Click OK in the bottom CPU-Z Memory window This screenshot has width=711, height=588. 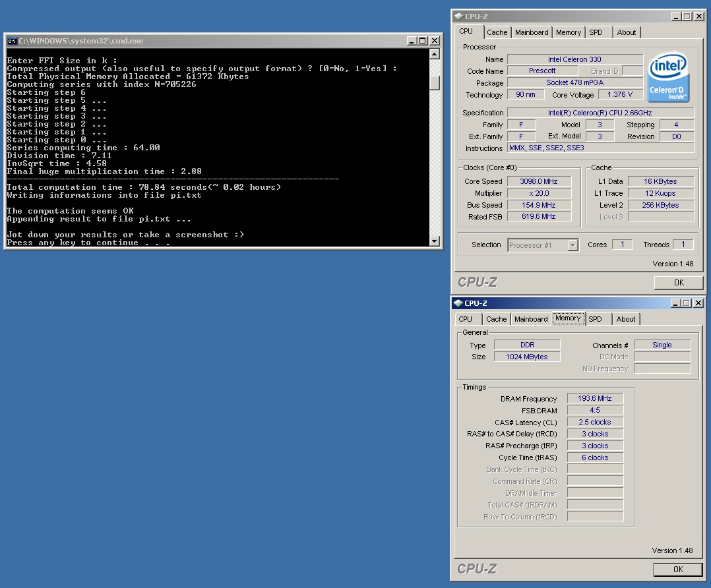(x=678, y=570)
